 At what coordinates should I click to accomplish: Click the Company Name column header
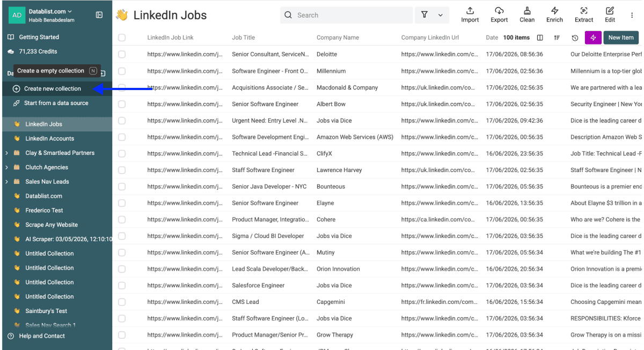click(338, 38)
